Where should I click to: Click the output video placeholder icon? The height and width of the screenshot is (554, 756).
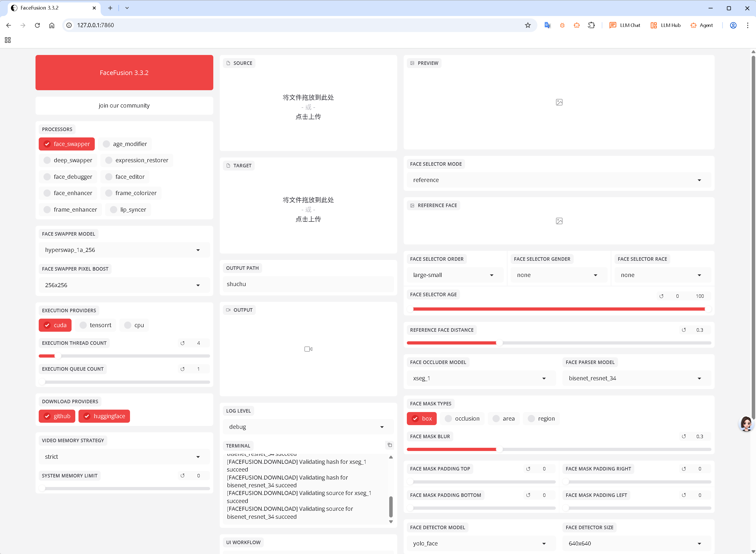point(308,349)
